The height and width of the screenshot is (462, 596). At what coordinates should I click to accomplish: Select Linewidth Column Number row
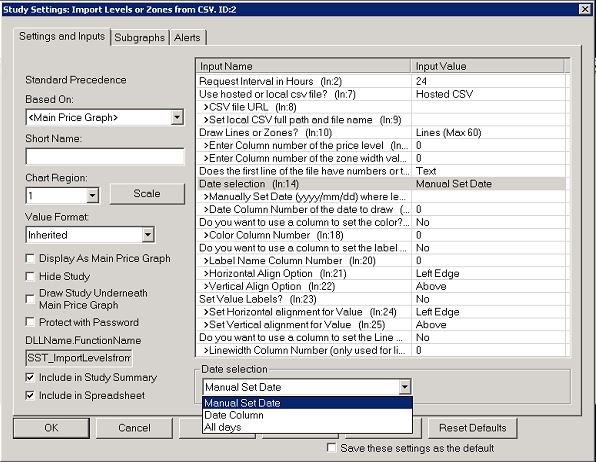(381, 350)
